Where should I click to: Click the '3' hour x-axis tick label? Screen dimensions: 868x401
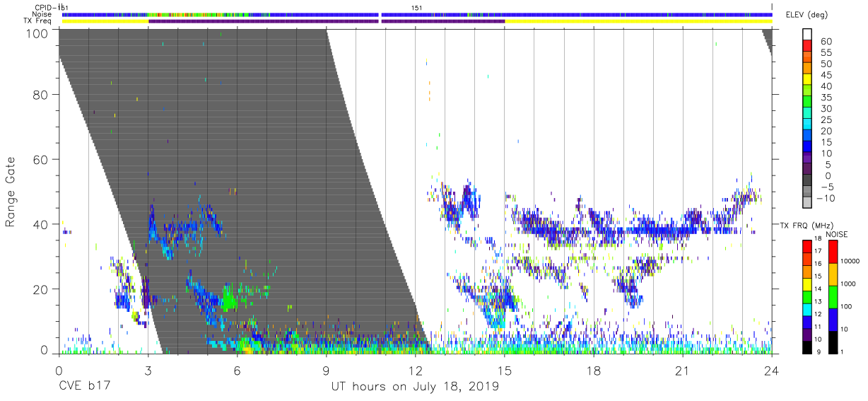point(148,371)
